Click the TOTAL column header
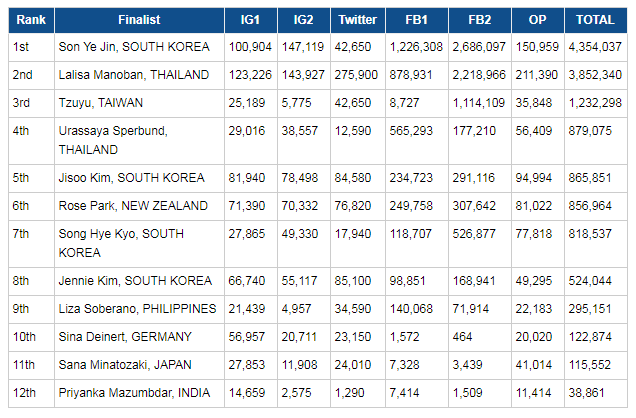Screen dimensions: 636x418 click(x=596, y=19)
